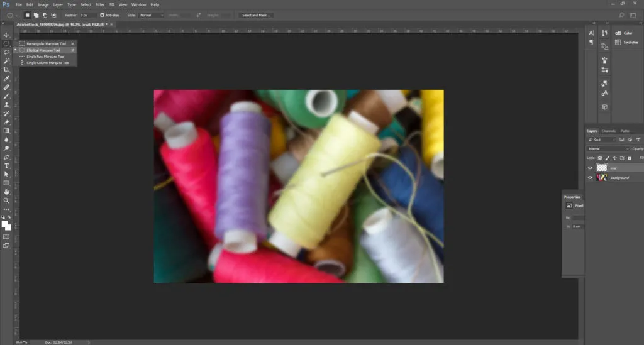Select the Dodge tool
644x345 pixels.
pyautogui.click(x=6, y=148)
